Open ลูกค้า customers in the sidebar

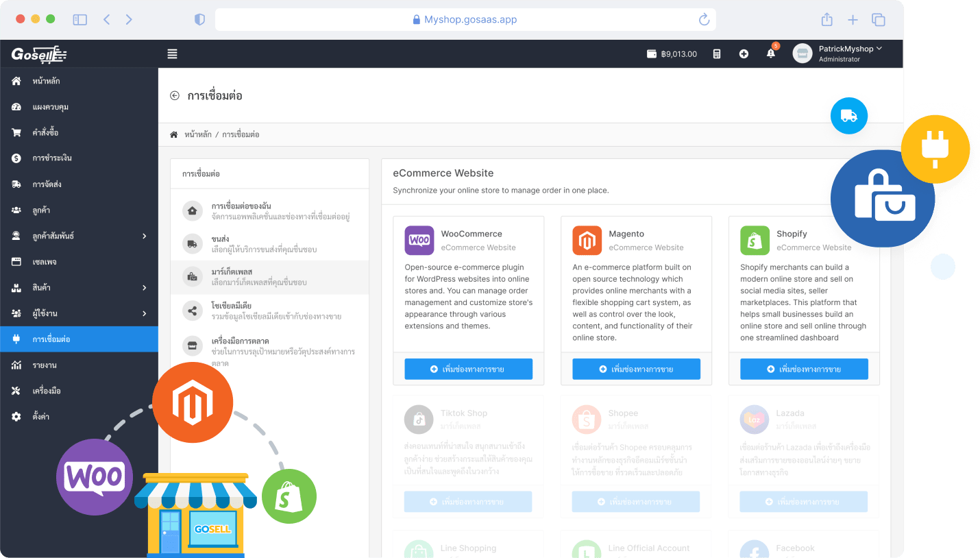point(79,210)
